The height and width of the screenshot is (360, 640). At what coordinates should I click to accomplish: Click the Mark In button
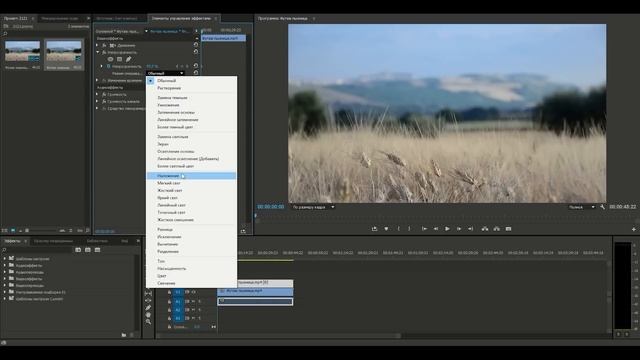398,229
